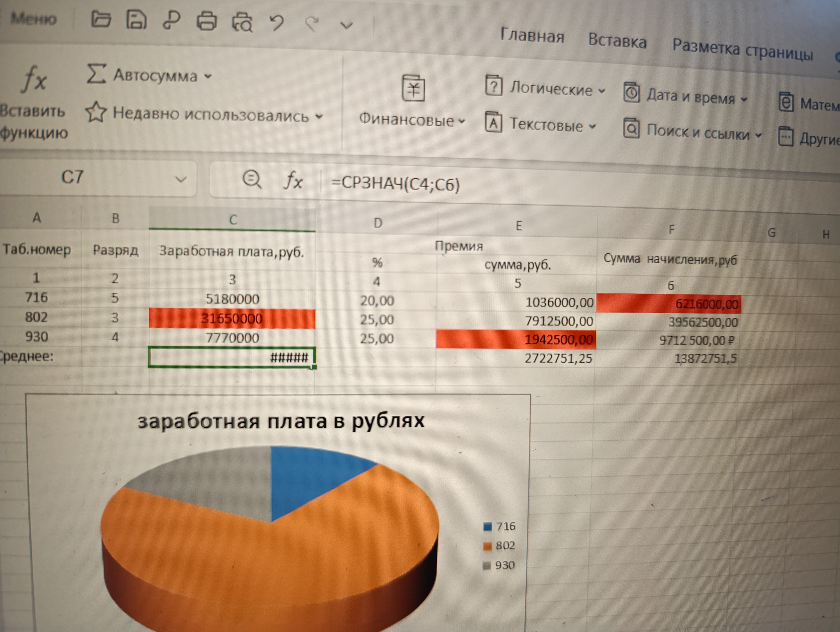
Task: Click the open folder icon
Action: pyautogui.click(x=101, y=19)
